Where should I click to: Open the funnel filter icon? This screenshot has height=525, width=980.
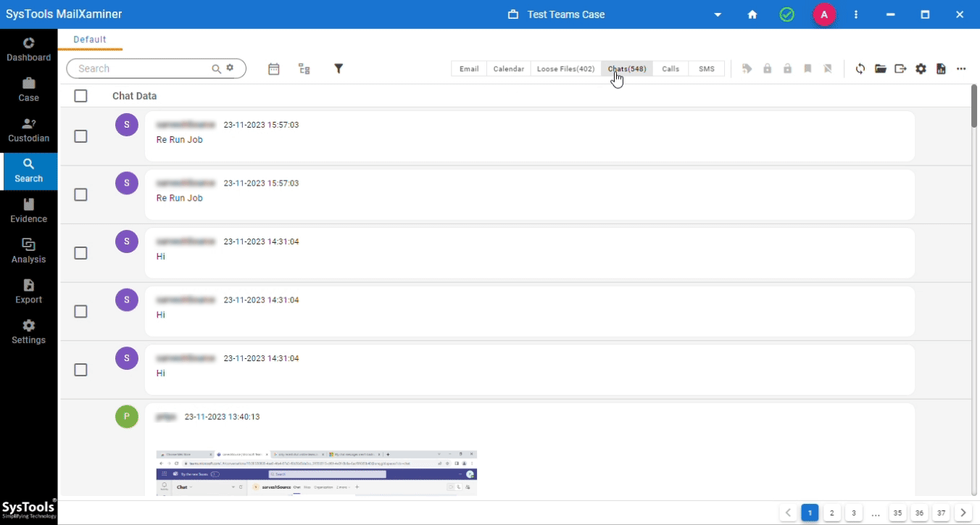pos(339,69)
